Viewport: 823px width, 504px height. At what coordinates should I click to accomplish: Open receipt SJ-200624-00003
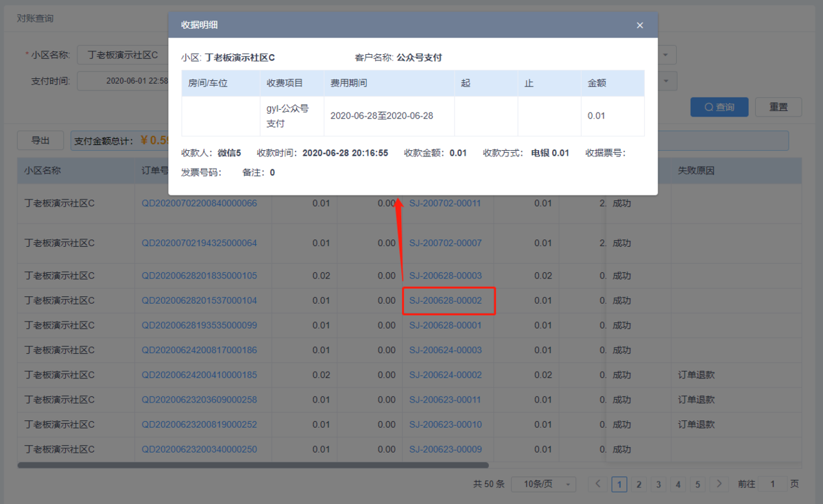pyautogui.click(x=445, y=350)
